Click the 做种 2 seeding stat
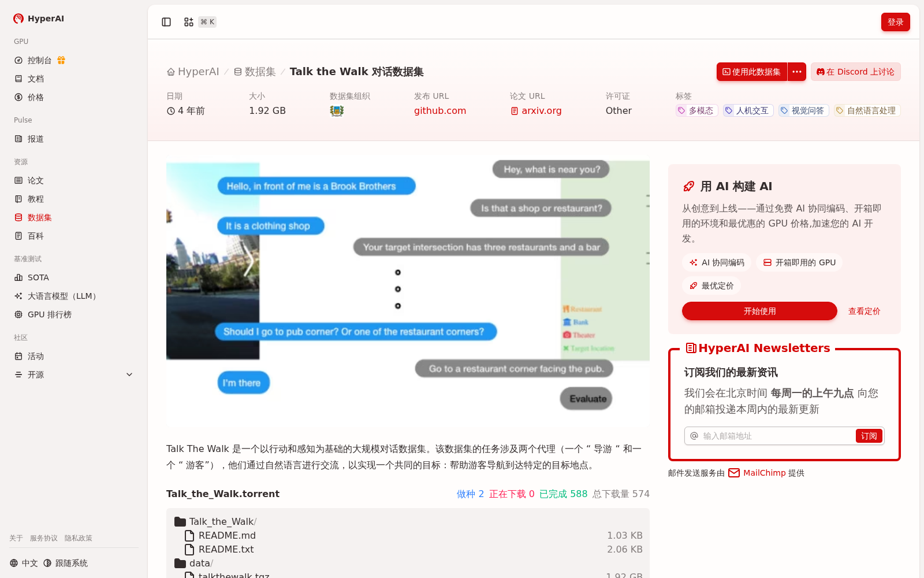Screen dimensions: 924x578 point(470,494)
